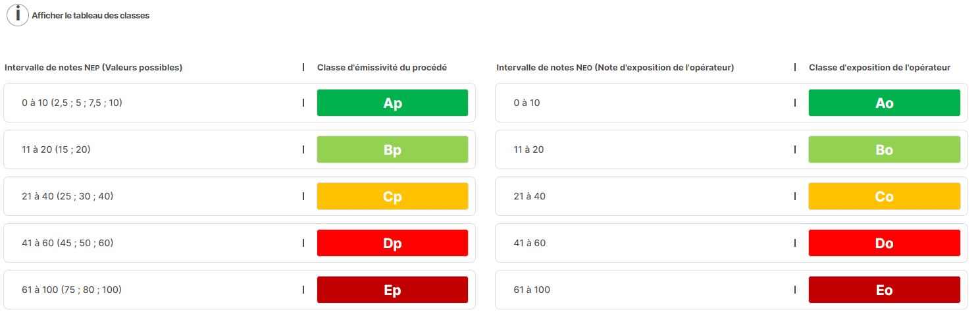This screenshot has width=980, height=316.
Task: Select the '61 à 100 (75 ; 80 ; 100)' row
Action: point(240,290)
